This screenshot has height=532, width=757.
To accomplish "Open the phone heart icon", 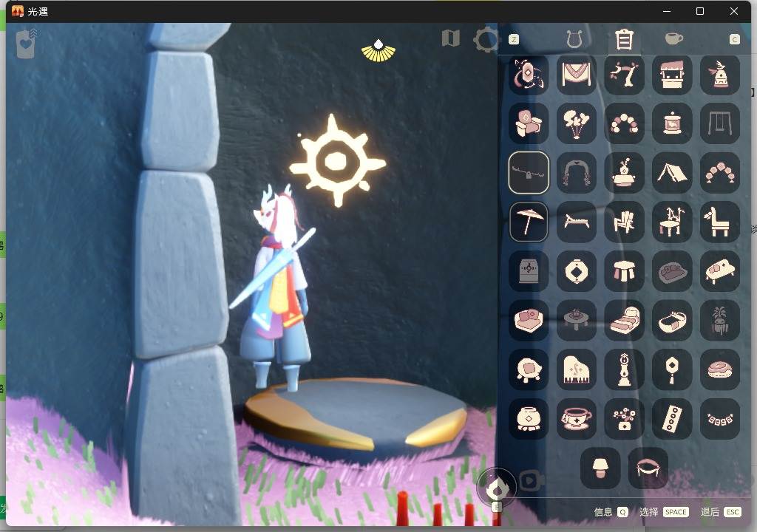I will click(x=26, y=44).
